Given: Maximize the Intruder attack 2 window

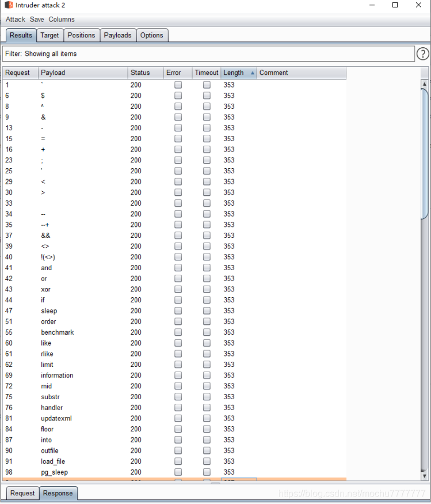Looking at the screenshot, I should 395,5.
